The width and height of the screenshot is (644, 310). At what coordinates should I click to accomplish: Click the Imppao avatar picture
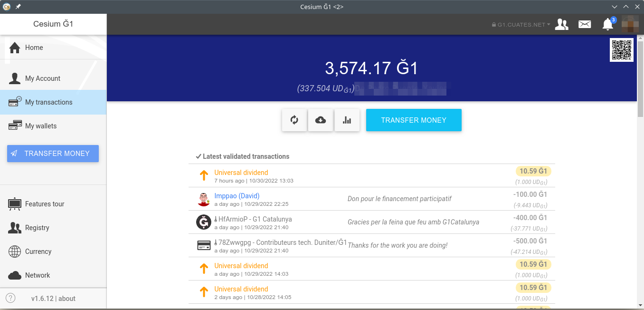[x=204, y=199]
